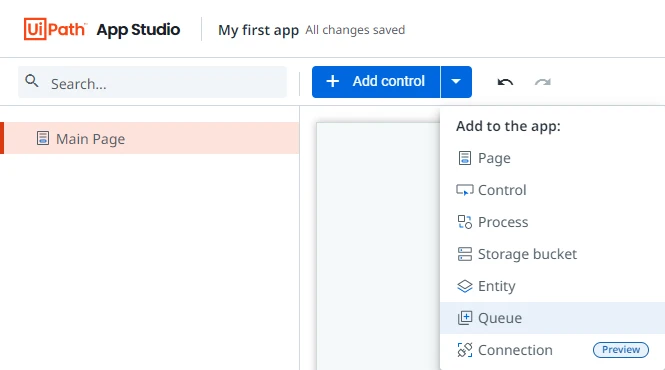Redo the last change

click(x=542, y=82)
